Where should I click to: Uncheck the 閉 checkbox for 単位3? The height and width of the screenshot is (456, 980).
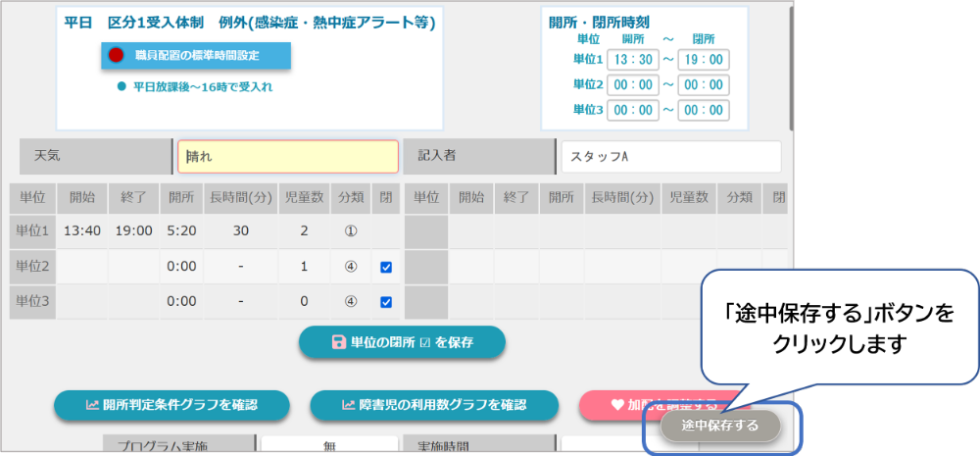tap(386, 302)
